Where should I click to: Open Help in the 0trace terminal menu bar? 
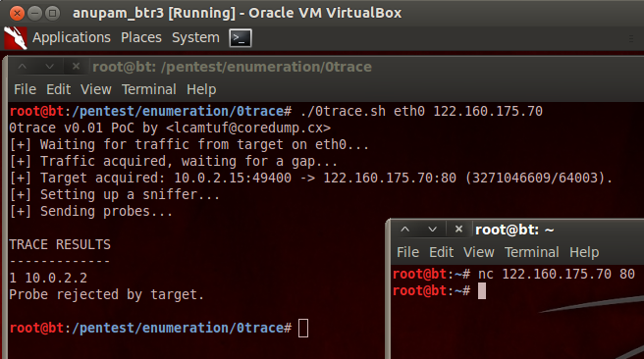point(201,89)
